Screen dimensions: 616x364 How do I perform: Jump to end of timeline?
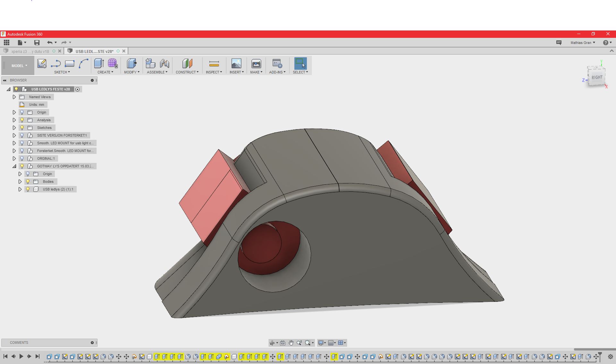tap(37, 356)
